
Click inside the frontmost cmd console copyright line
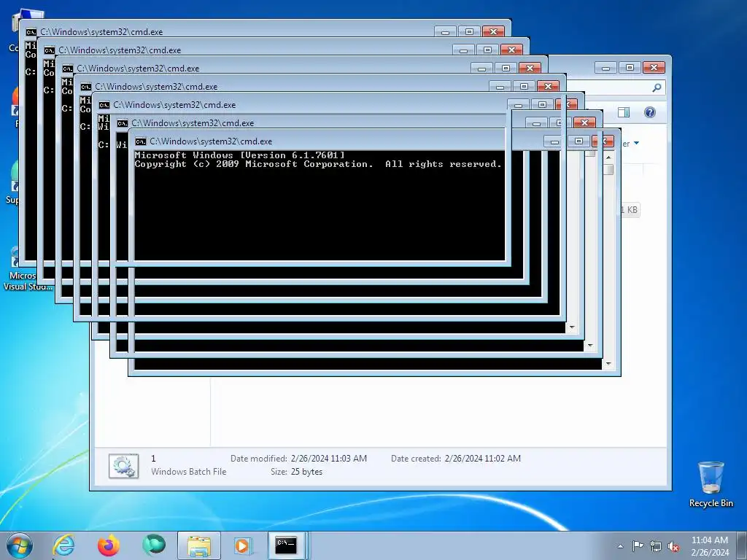click(x=318, y=164)
